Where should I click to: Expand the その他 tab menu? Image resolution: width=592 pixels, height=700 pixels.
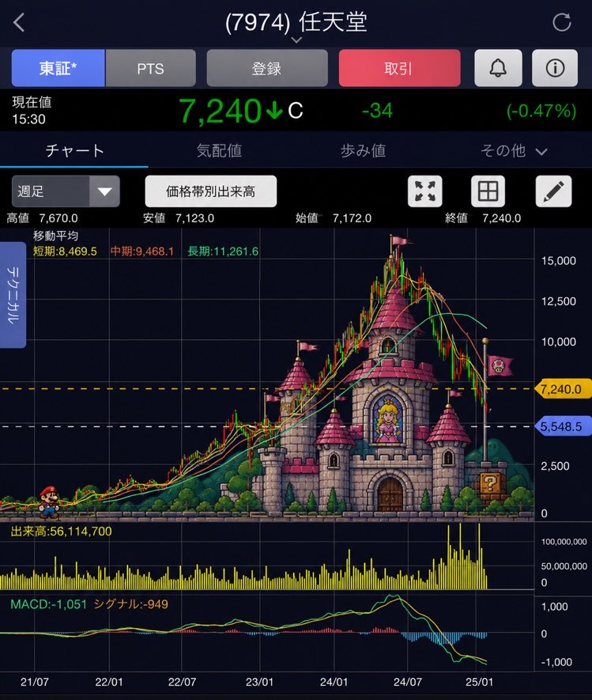513,151
